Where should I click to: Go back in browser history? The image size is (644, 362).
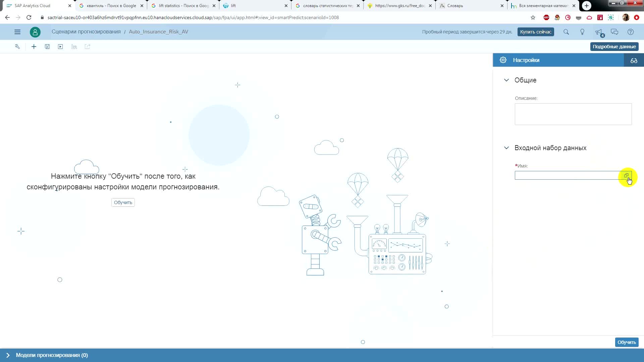(7, 17)
